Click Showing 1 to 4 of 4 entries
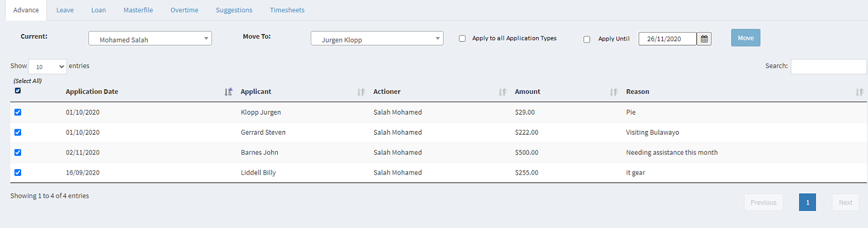868x228 pixels. tap(50, 196)
